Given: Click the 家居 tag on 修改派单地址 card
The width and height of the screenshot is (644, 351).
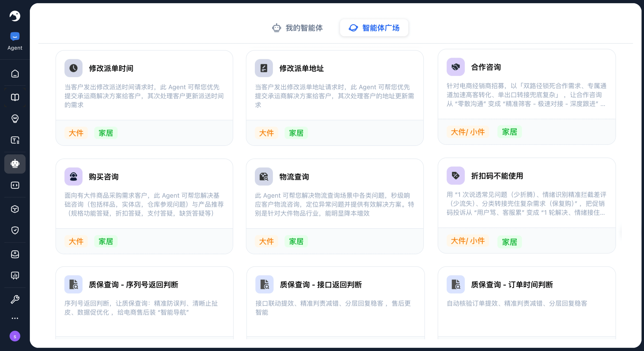Looking at the screenshot, I should pos(296,133).
